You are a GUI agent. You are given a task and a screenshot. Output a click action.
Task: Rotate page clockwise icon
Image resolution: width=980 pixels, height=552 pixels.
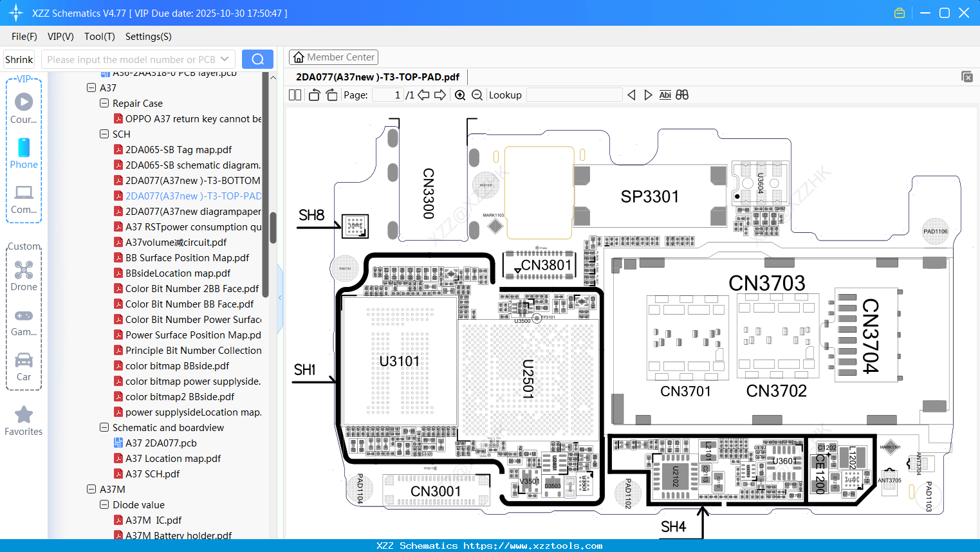coord(331,95)
